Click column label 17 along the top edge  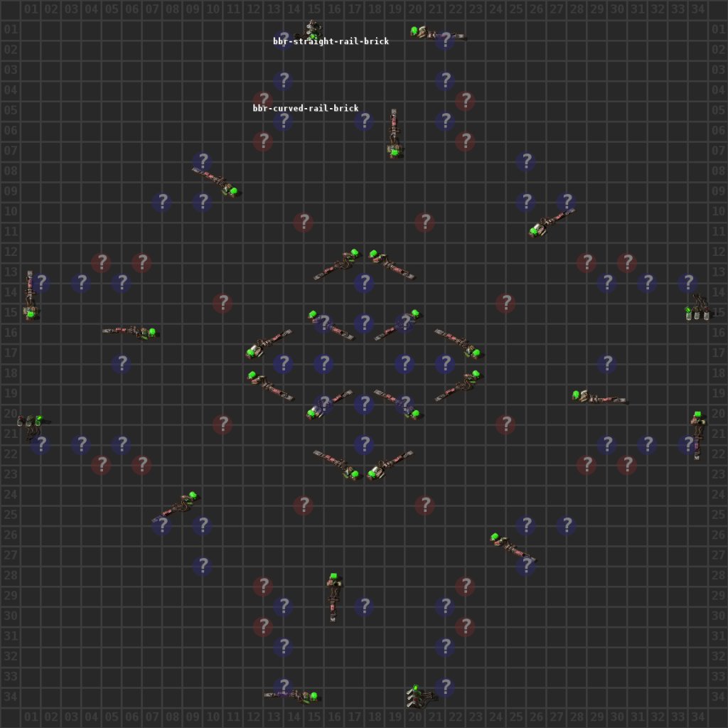point(354,9)
